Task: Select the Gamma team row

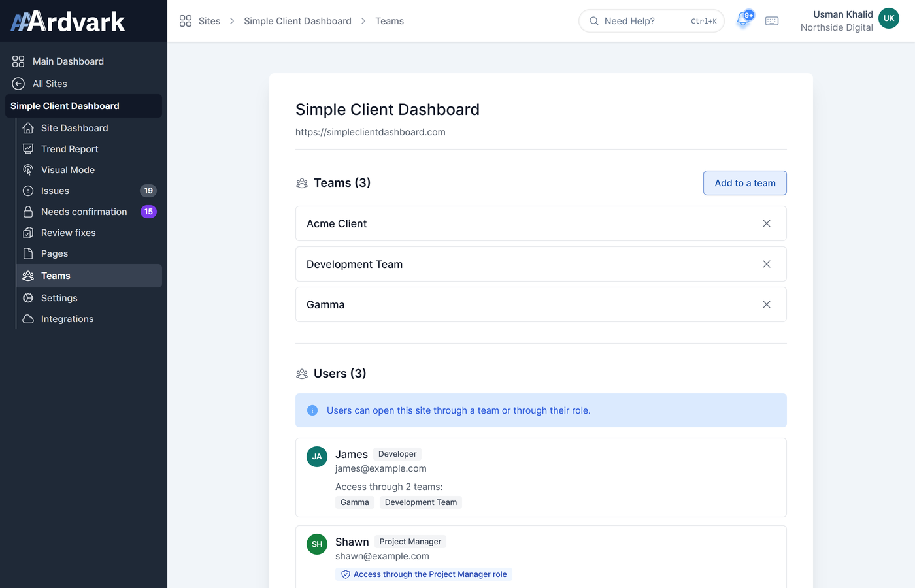Action: click(541, 304)
